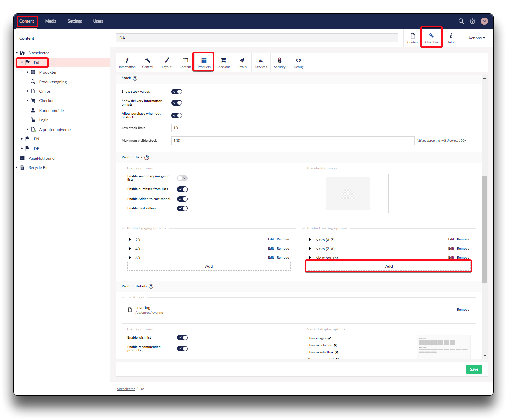Save the changes
507x420 pixels.
tap(474, 369)
